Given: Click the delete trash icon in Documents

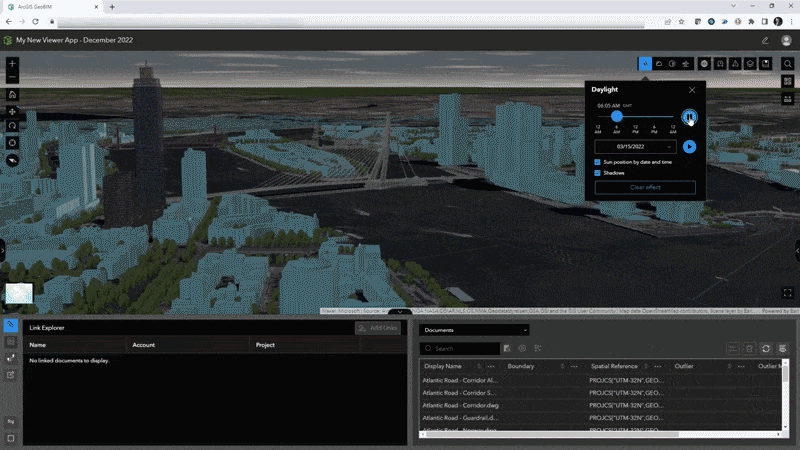Looking at the screenshot, I should (749, 348).
